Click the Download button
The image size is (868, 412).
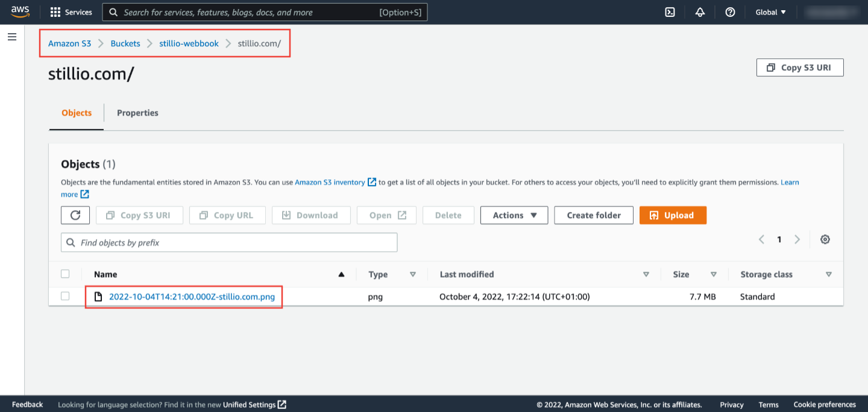(310, 215)
